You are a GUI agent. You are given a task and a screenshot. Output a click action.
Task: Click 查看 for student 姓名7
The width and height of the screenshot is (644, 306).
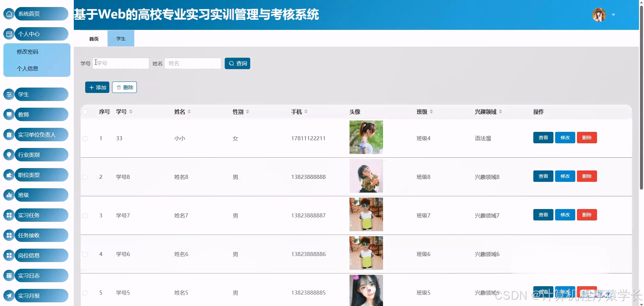coord(543,215)
